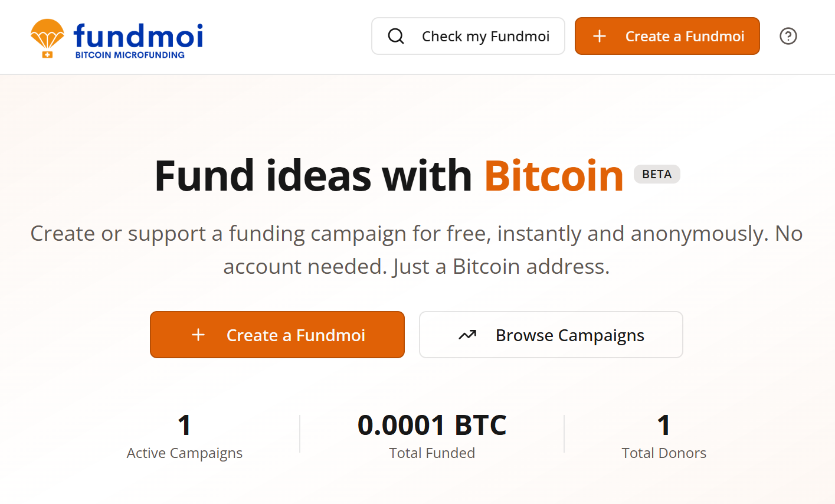The width and height of the screenshot is (835, 504).
Task: Select the BETA badge next to the headline
Action: [x=657, y=174]
